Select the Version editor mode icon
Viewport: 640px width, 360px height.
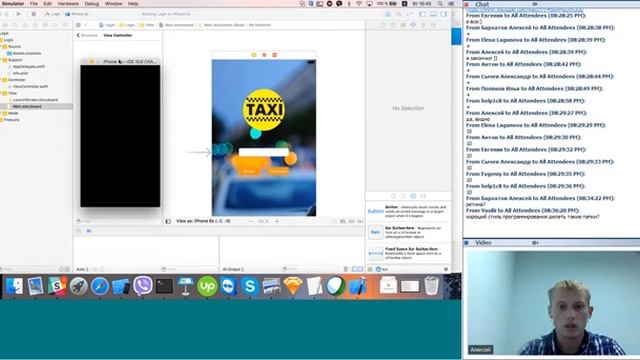click(409, 14)
